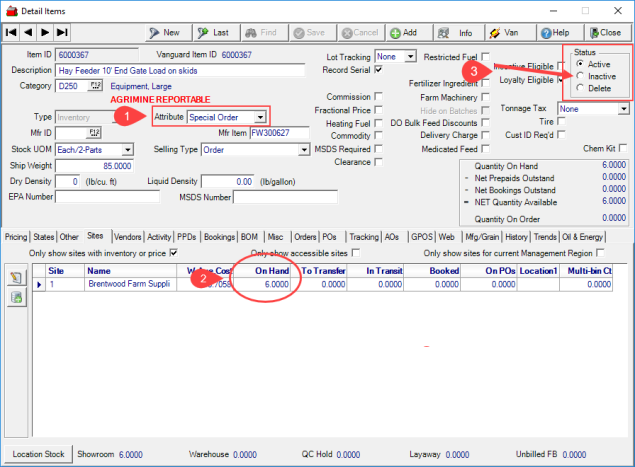This screenshot has width=635, height=467.
Task: Open the Bookings tab
Action: click(x=219, y=237)
